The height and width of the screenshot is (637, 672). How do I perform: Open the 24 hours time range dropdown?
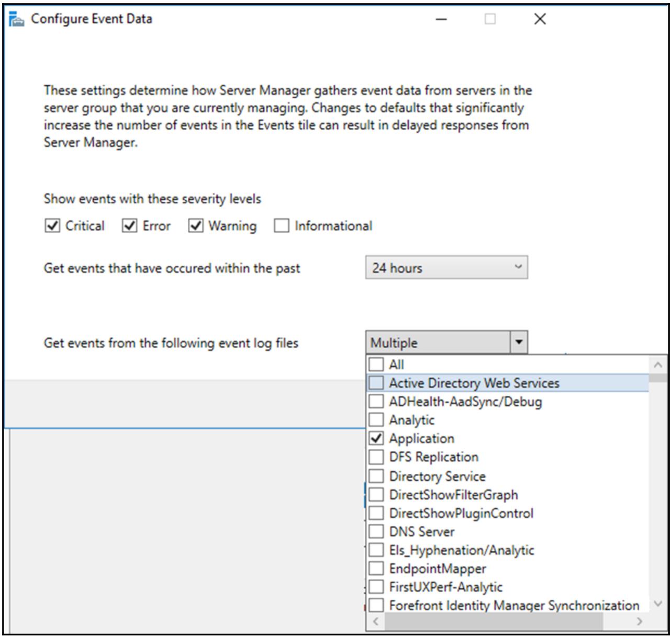pyautogui.click(x=446, y=268)
